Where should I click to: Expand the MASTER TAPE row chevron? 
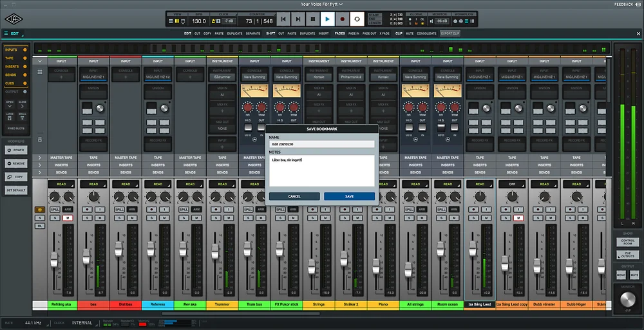coord(40,158)
